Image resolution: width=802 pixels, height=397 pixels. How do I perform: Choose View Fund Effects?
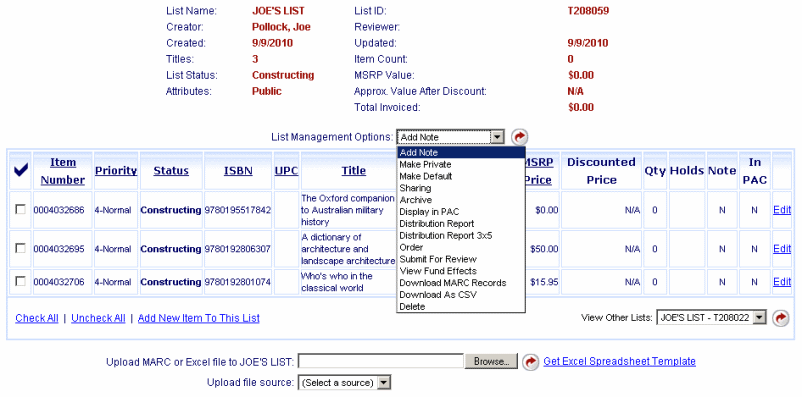461,271
